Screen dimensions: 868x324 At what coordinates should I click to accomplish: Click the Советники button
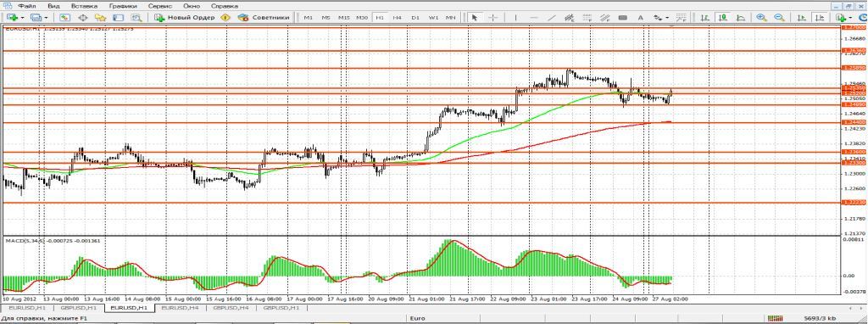click(264, 17)
